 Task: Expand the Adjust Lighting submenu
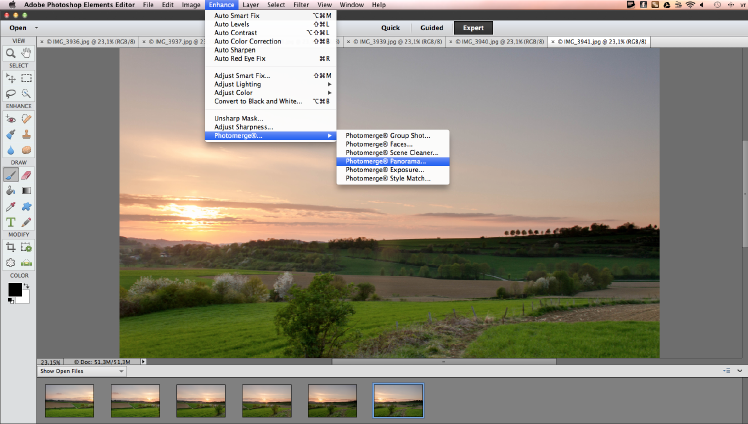coord(270,84)
